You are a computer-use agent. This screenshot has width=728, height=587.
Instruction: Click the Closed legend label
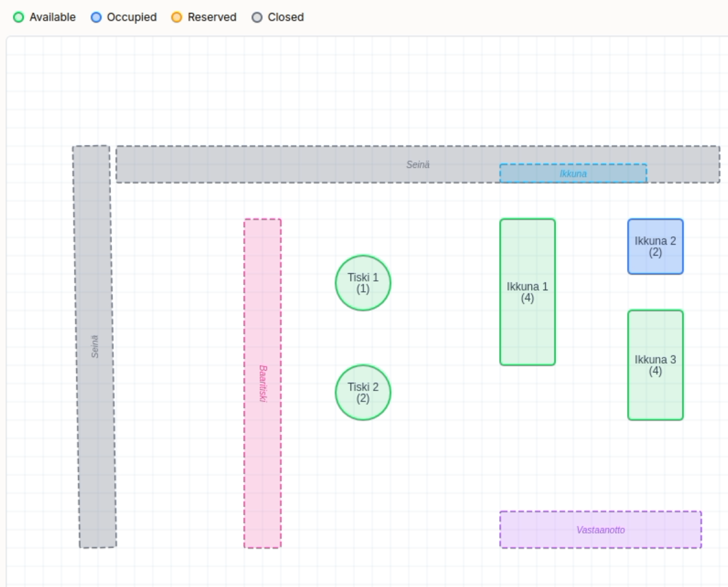click(286, 17)
